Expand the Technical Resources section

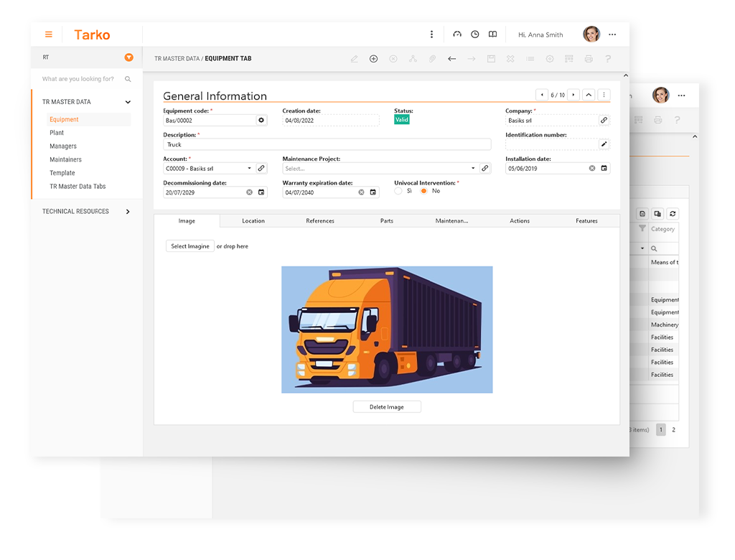coord(128,212)
